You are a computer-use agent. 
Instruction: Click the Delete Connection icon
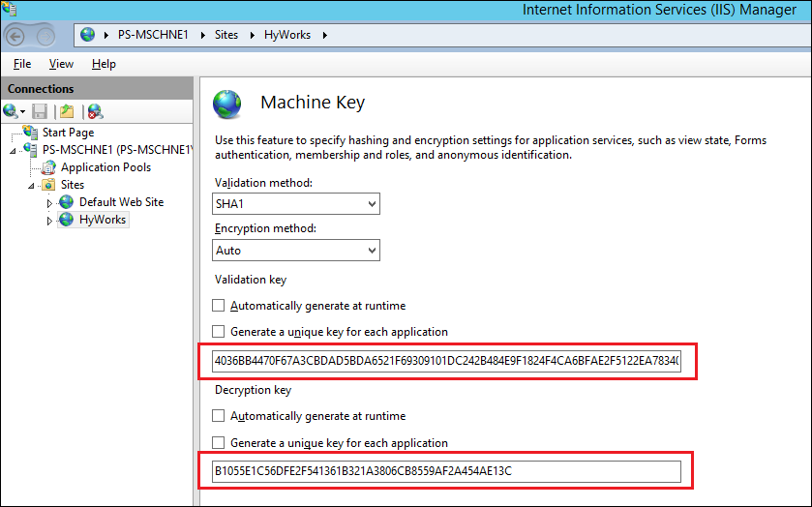[x=94, y=111]
